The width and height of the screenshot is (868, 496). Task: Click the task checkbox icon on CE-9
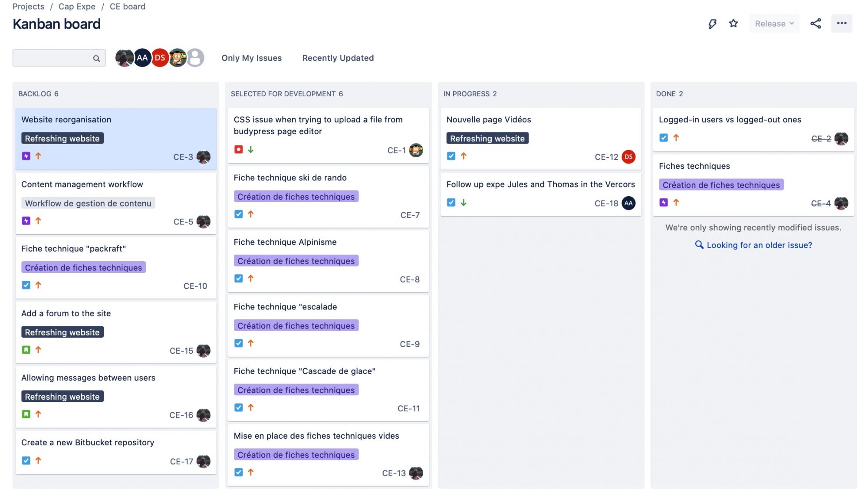[x=238, y=343]
